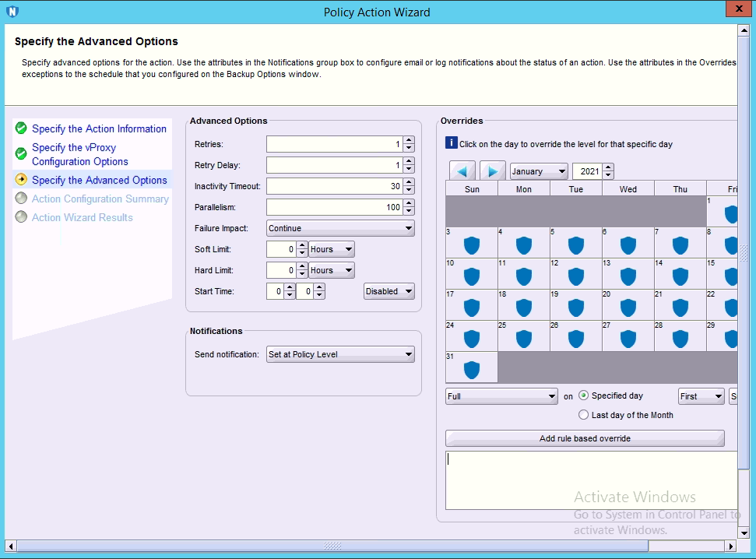Image resolution: width=756 pixels, height=559 pixels.
Task: Open Specify the vProxy Configuration Options step
Action: point(79,154)
